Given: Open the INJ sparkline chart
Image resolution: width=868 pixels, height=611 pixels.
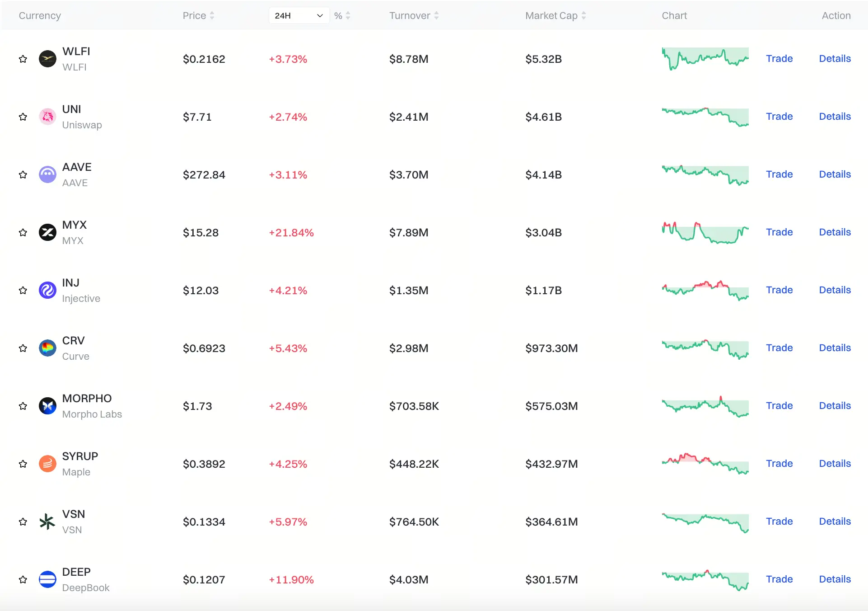Looking at the screenshot, I should click(x=705, y=290).
